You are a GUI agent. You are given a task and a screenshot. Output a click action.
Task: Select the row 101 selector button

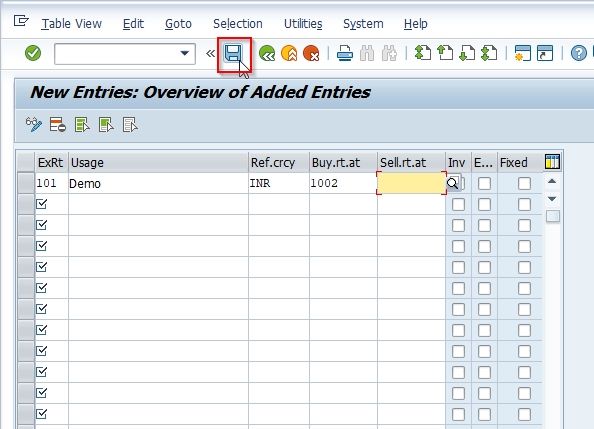(x=26, y=183)
